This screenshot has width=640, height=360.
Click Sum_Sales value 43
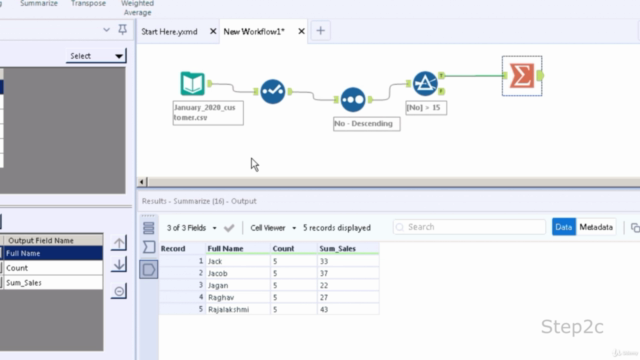[x=348, y=309]
